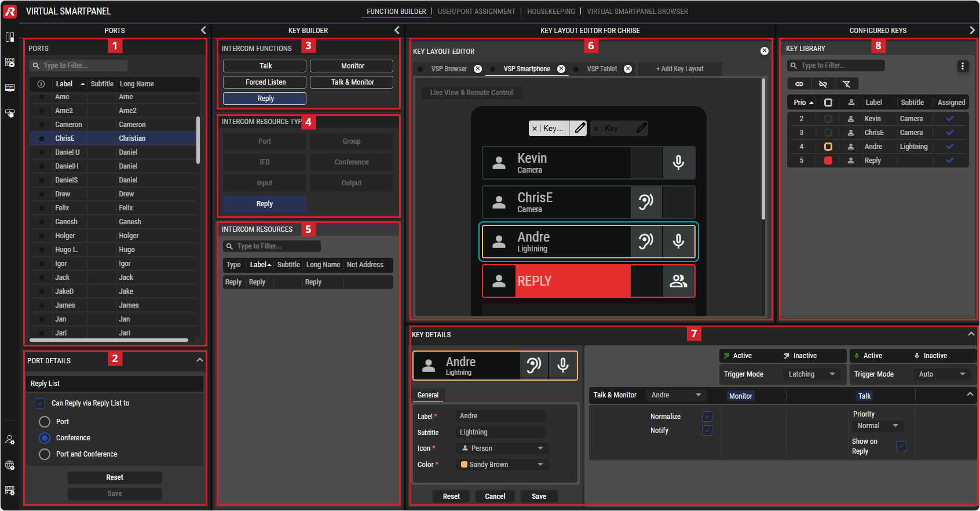Click Reset in Port Details
The image size is (980, 511).
point(115,477)
